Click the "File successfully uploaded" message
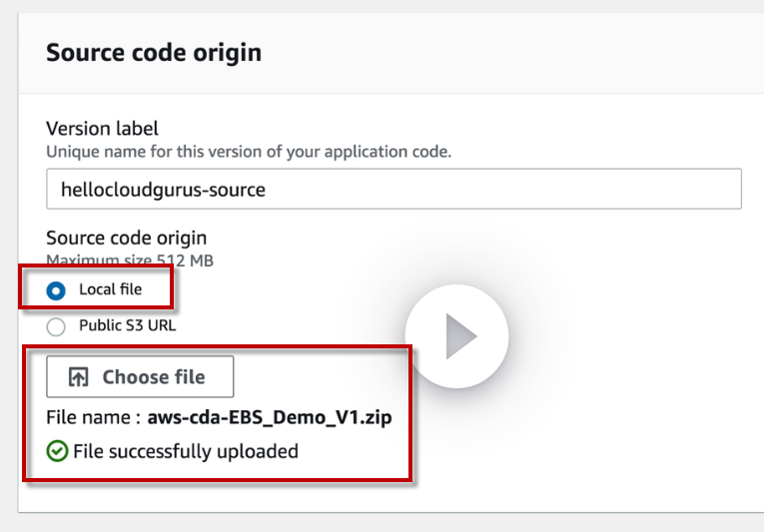This screenshot has width=764, height=532. pos(186,451)
